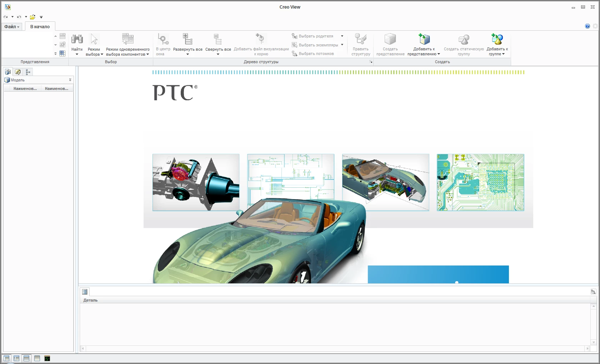This screenshot has width=600, height=364.
Task: Toggle lower panel layout in status bar
Action: point(26,358)
